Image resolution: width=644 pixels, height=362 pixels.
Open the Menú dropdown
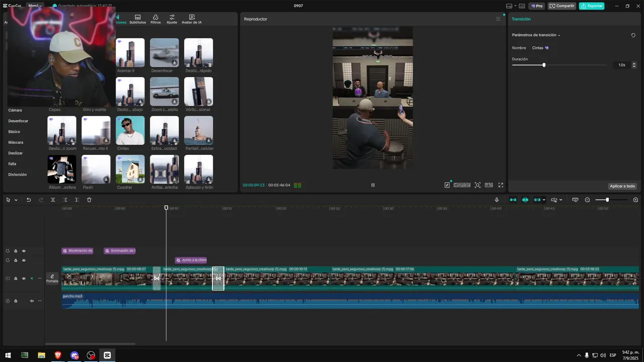(35, 6)
